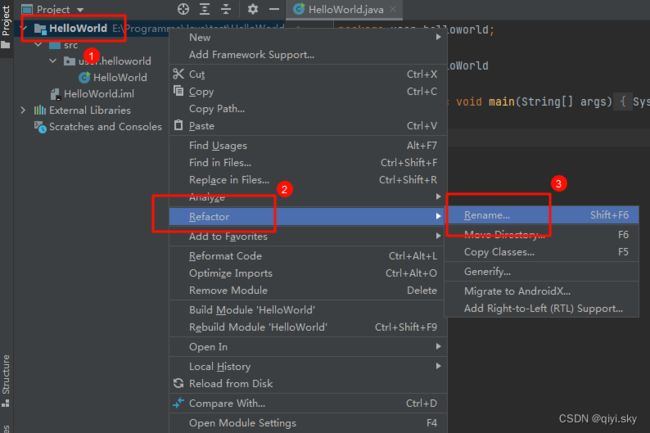Choose Generify

[x=542, y=272]
